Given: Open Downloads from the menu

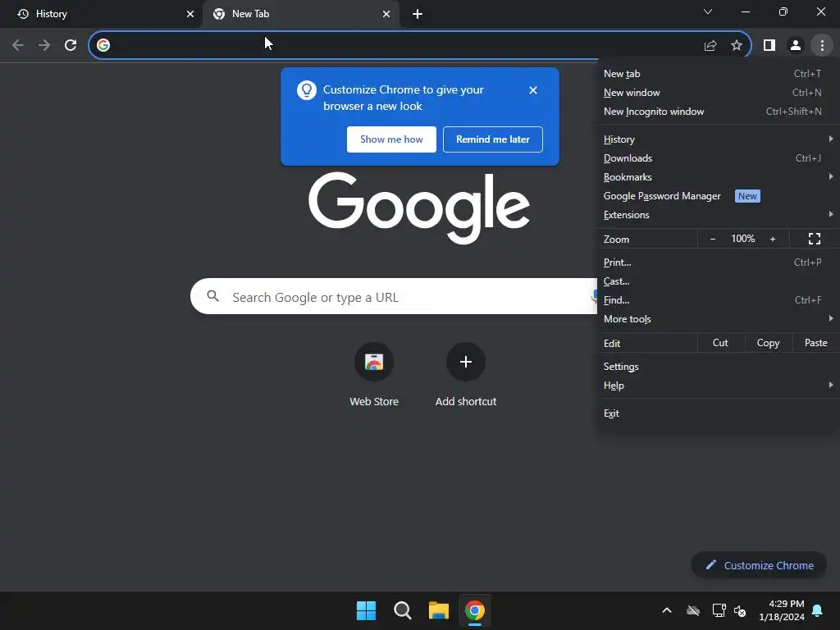Looking at the screenshot, I should pyautogui.click(x=718, y=158).
